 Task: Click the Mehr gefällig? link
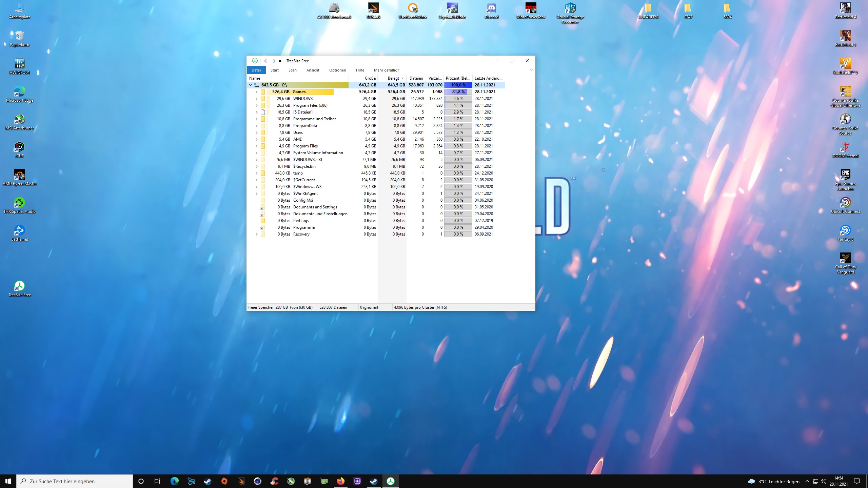point(386,70)
